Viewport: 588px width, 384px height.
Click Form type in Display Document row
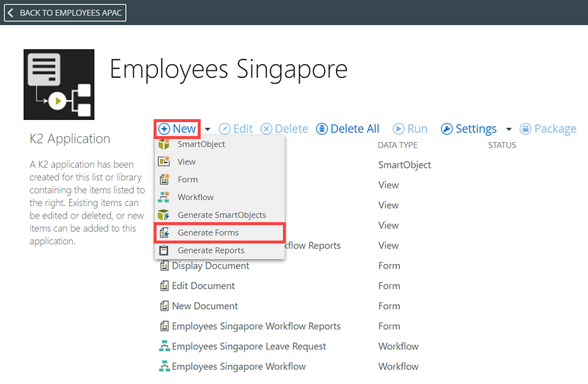pyautogui.click(x=390, y=266)
